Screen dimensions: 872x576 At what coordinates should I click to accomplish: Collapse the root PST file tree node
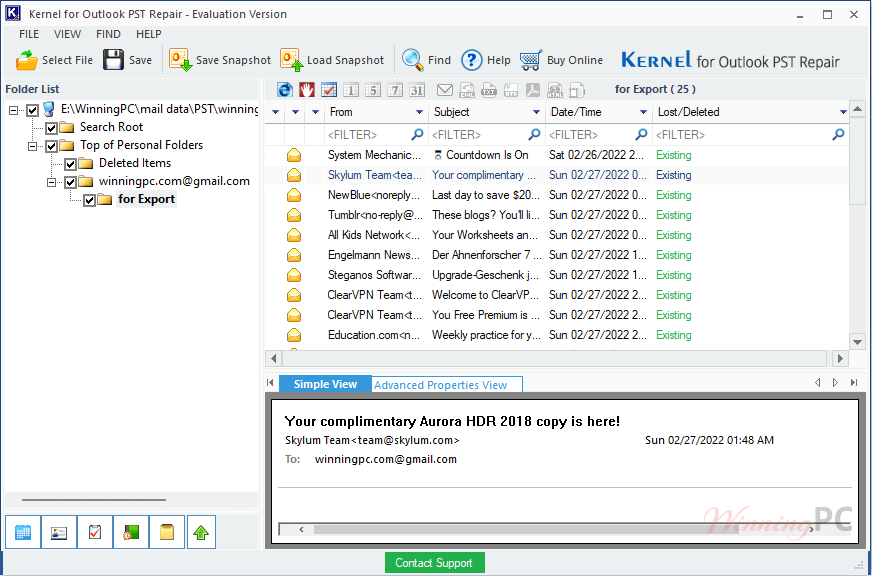click(14, 111)
